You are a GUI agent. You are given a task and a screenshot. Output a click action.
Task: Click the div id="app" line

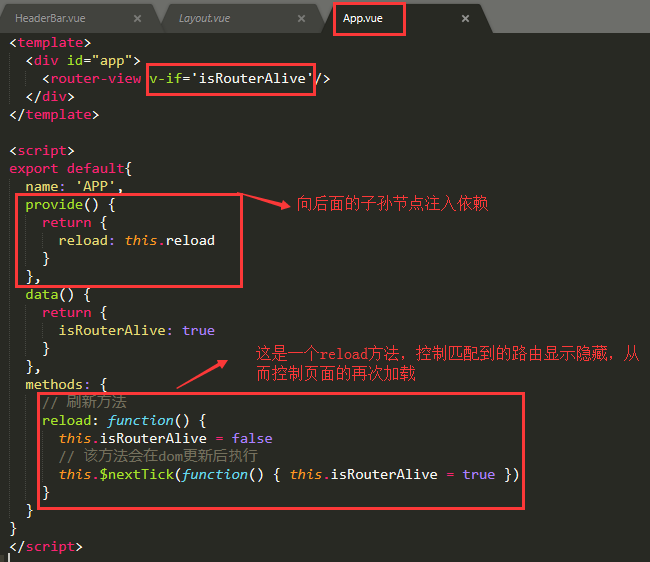click(83, 61)
